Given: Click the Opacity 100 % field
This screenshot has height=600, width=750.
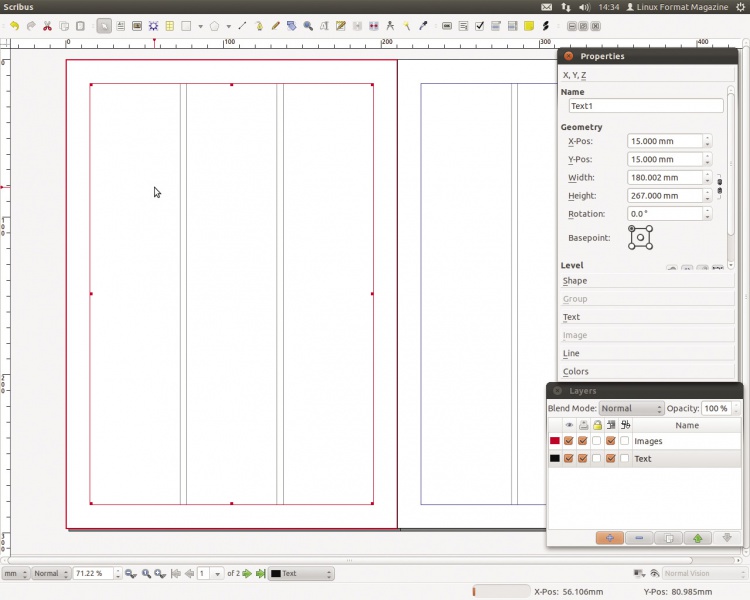Looking at the screenshot, I should pyautogui.click(x=716, y=408).
